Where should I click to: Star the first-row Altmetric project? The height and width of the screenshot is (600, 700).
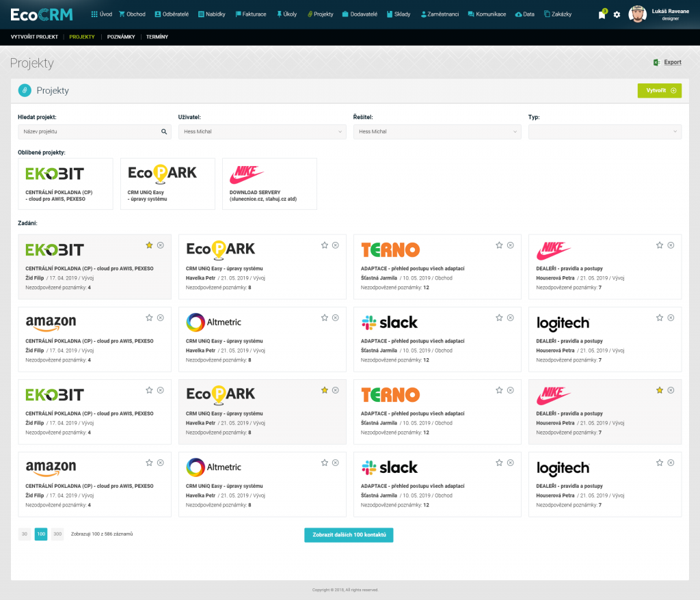(x=324, y=318)
